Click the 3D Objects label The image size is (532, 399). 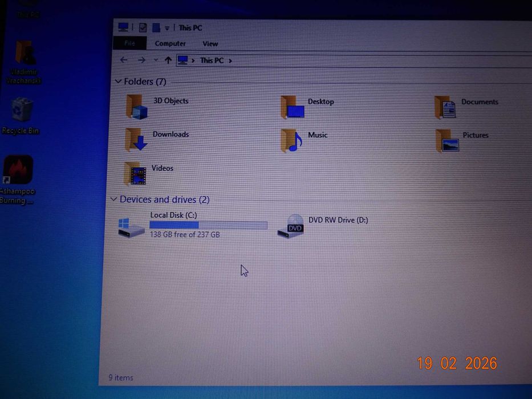[x=170, y=101]
